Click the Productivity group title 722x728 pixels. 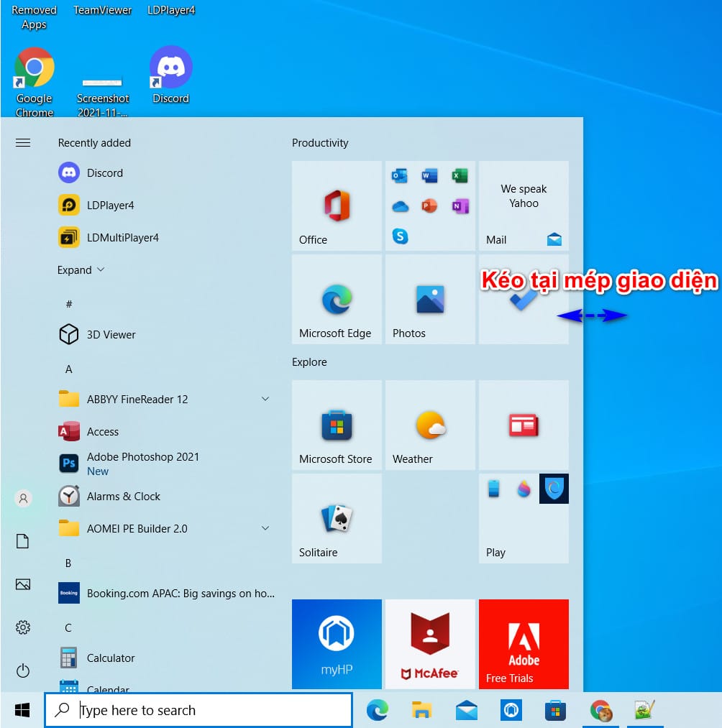(x=319, y=142)
